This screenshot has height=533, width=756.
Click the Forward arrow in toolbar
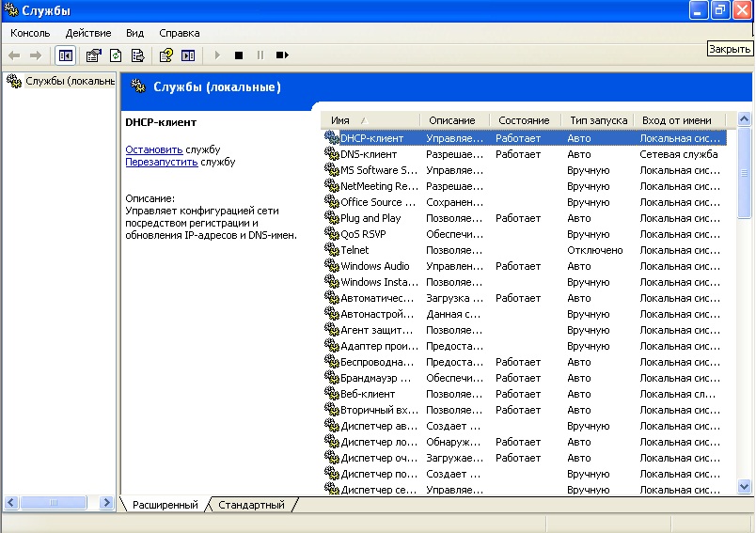coord(36,55)
